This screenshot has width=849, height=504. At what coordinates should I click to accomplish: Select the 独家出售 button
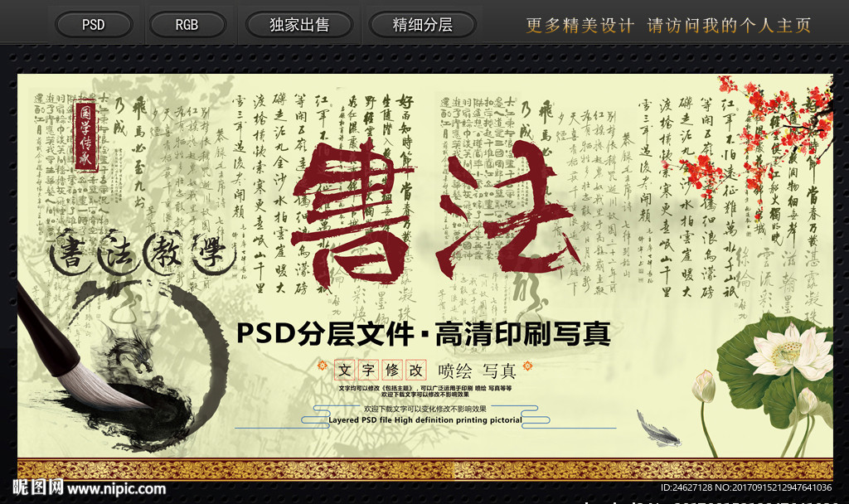[x=299, y=25]
